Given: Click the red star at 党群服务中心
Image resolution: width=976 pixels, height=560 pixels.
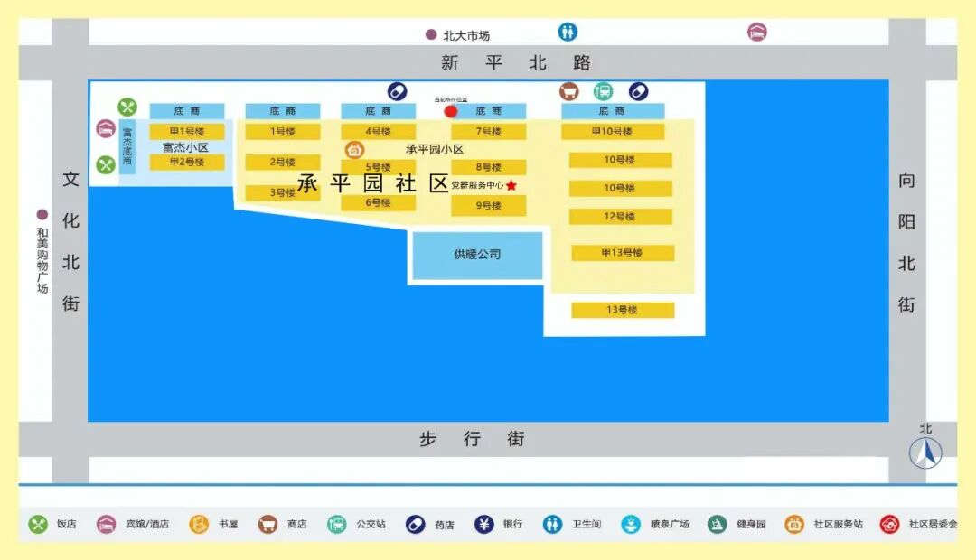Looking at the screenshot, I should click(511, 185).
